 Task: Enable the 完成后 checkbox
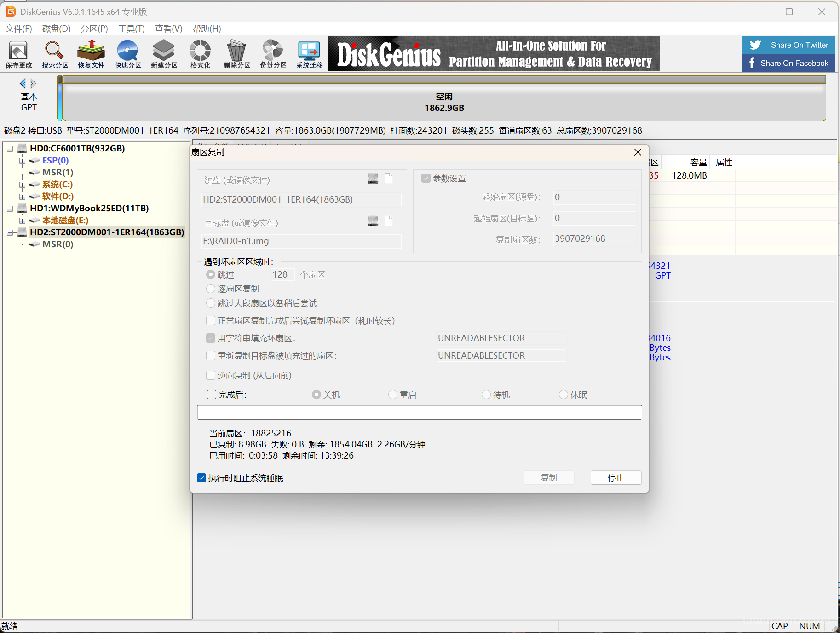(x=212, y=395)
